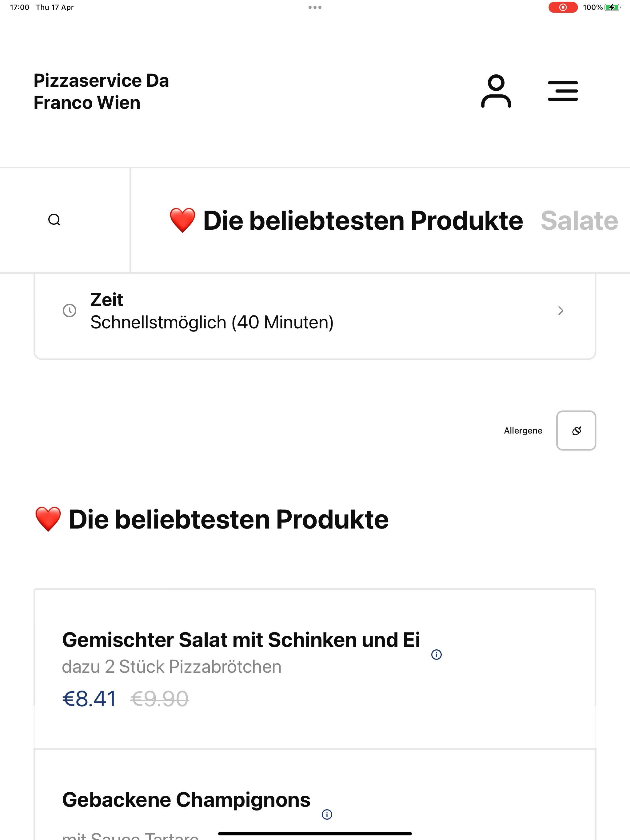630x840 pixels.
Task: Click the Allergene label
Action: (x=523, y=431)
